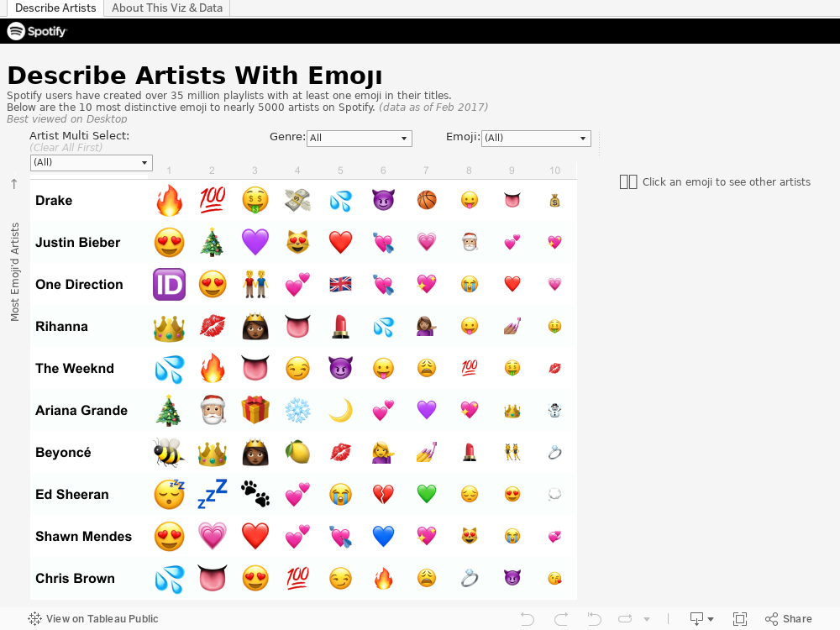Click View on Tableau Public link
This screenshot has width=840, height=630.
pos(93,619)
